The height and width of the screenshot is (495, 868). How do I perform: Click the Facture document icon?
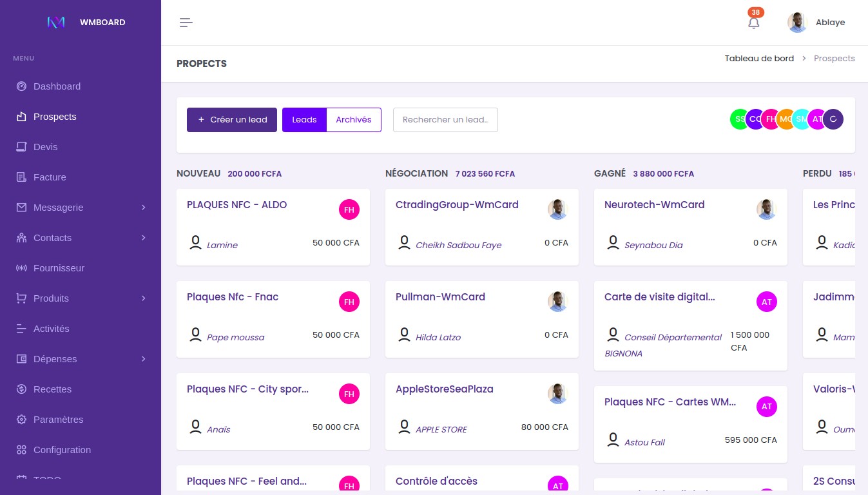click(x=21, y=177)
